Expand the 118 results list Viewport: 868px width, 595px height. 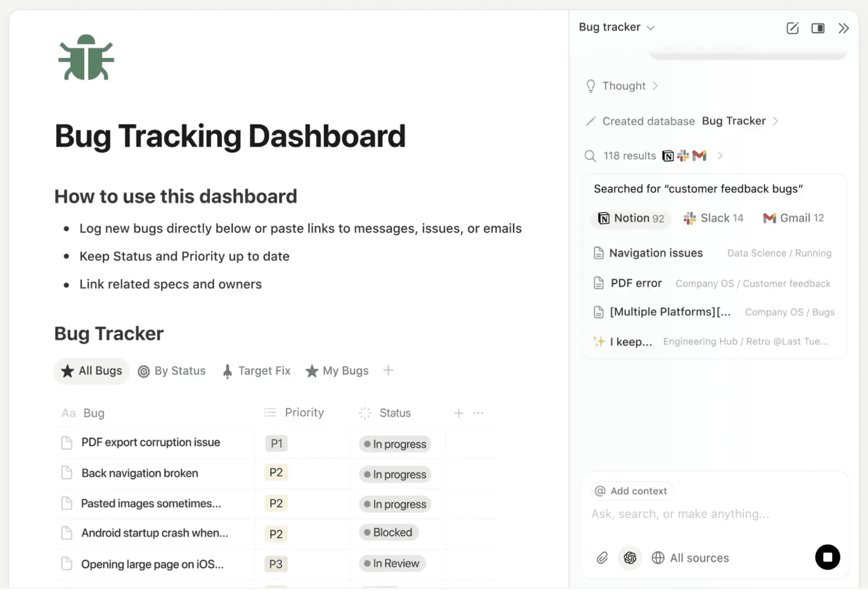(721, 155)
